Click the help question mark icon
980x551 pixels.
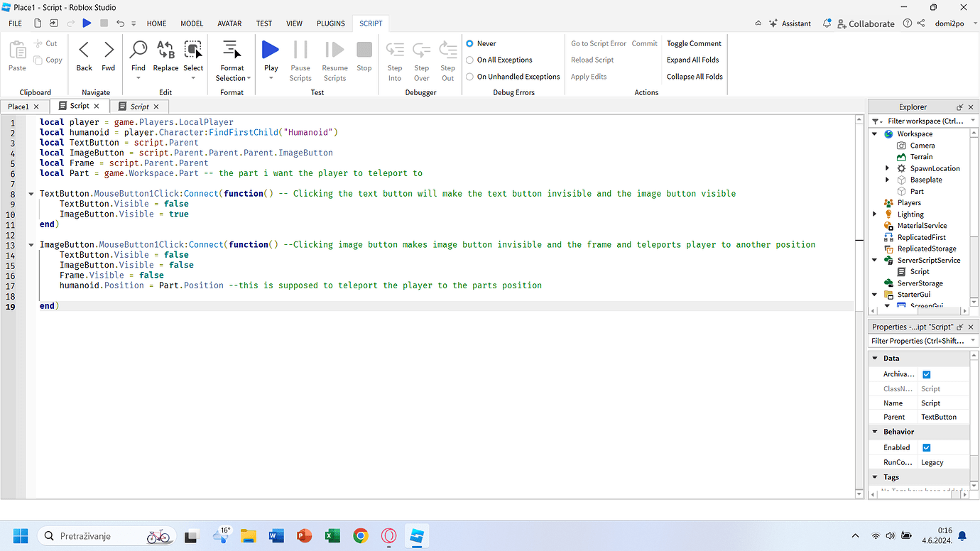(x=907, y=23)
